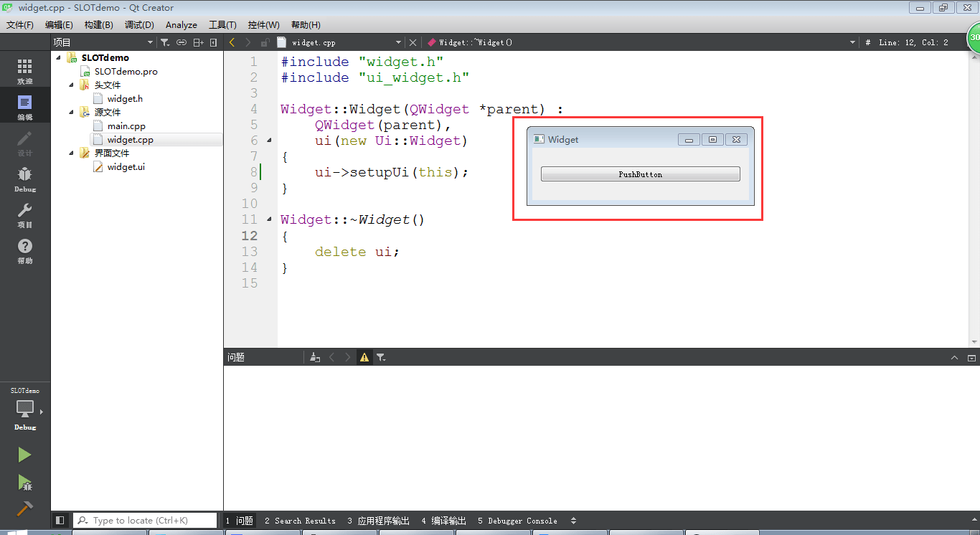980x535 pixels.
Task: Split the project sidebar panel
Action: [x=199, y=42]
